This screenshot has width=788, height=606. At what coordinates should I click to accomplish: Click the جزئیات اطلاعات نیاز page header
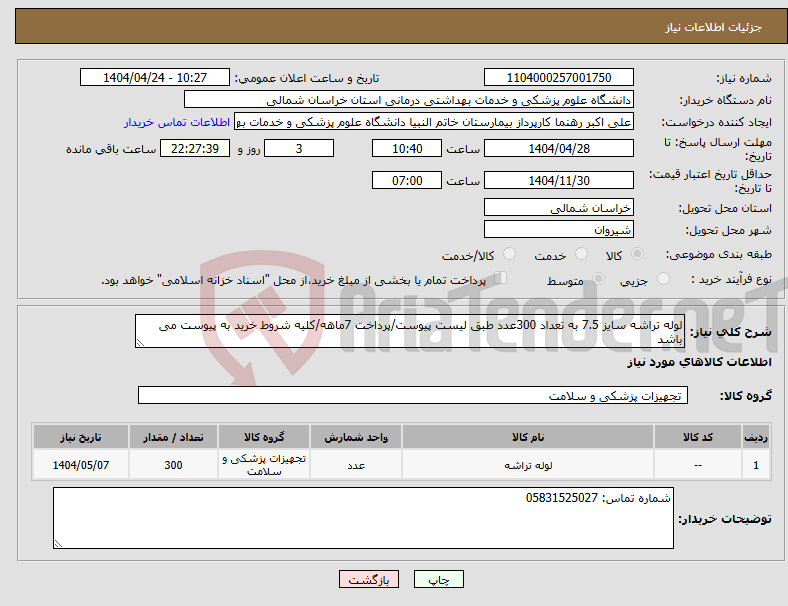[714, 27]
